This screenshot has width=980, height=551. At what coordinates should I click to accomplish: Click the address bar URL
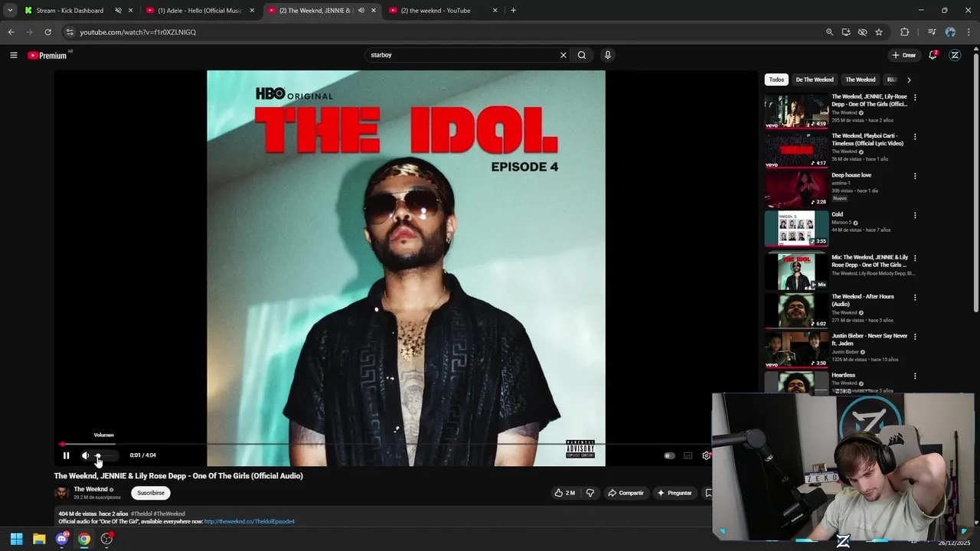138,32
